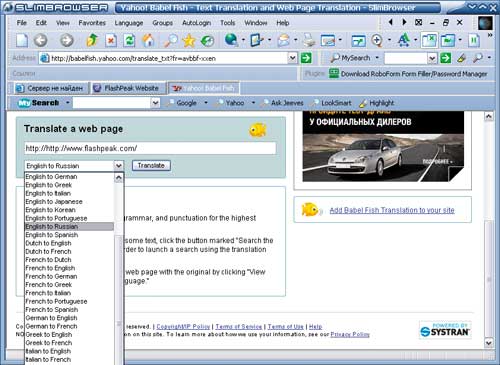The width and height of the screenshot is (500, 365).
Task: Print the page with the printer icon
Action: (x=309, y=40)
